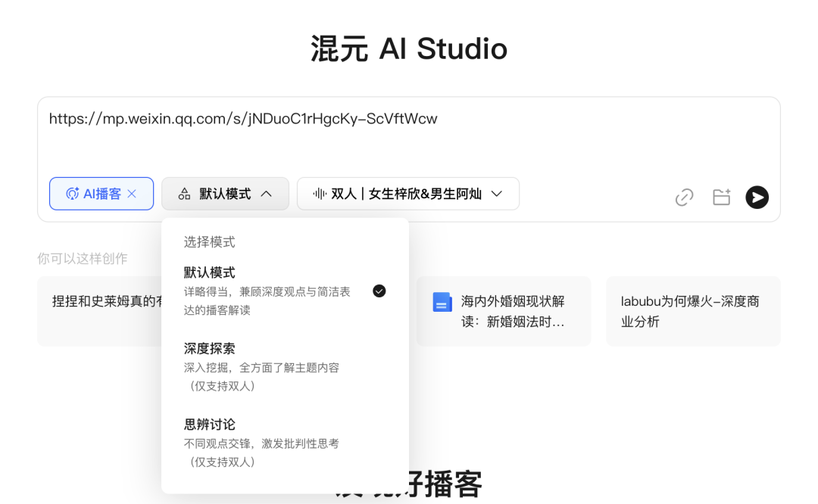Click the checkmark next to 默认模式
This screenshot has width=818, height=504.
click(379, 291)
